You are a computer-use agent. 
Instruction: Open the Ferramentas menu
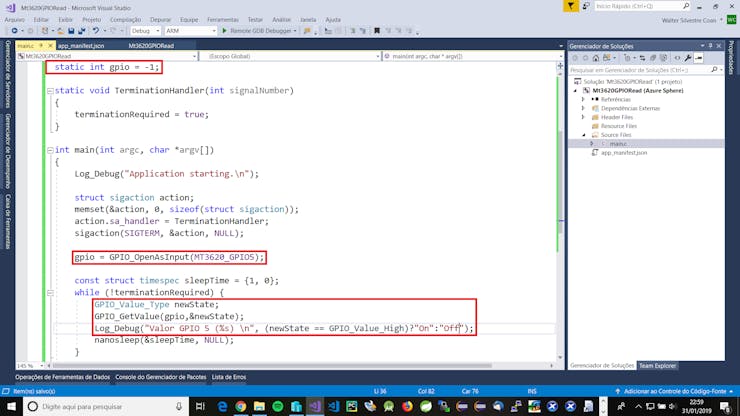(223, 20)
